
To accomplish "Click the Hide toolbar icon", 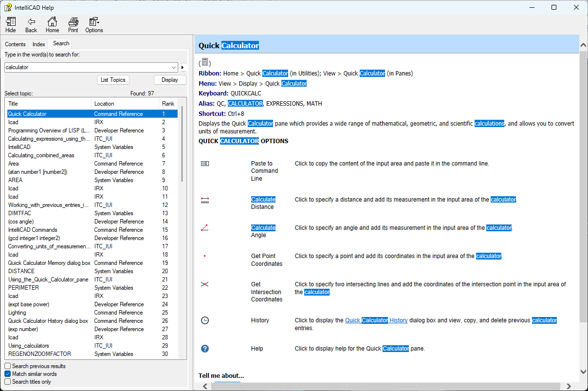I will tap(11, 25).
